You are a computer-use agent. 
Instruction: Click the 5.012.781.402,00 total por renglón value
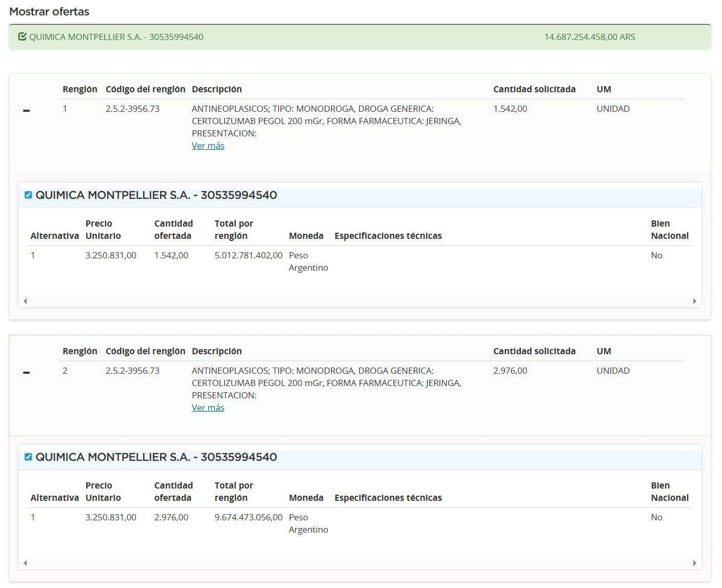point(248,255)
